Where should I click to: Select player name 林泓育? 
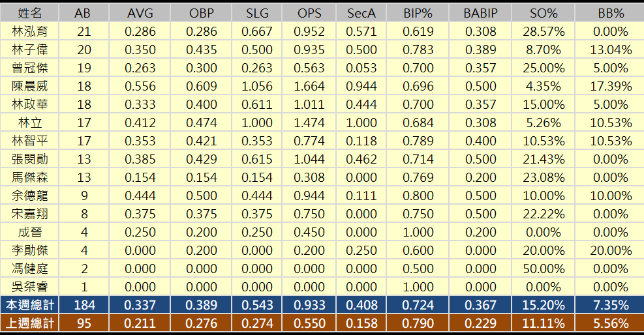[x=29, y=31]
